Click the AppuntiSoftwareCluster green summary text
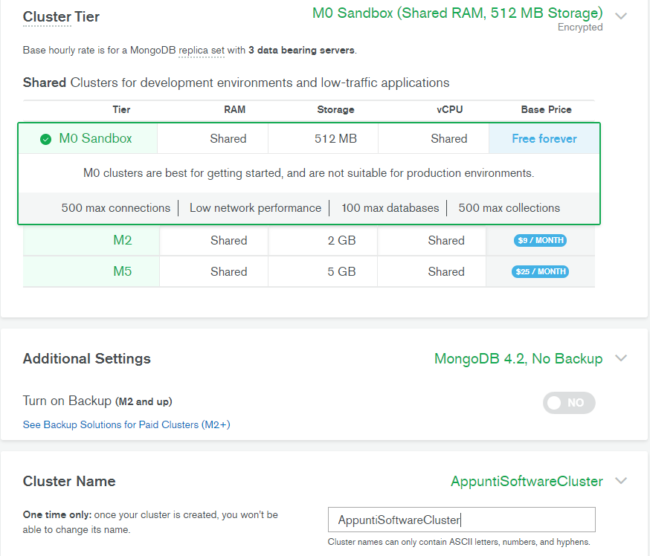The height and width of the screenshot is (556, 650). tap(526, 481)
